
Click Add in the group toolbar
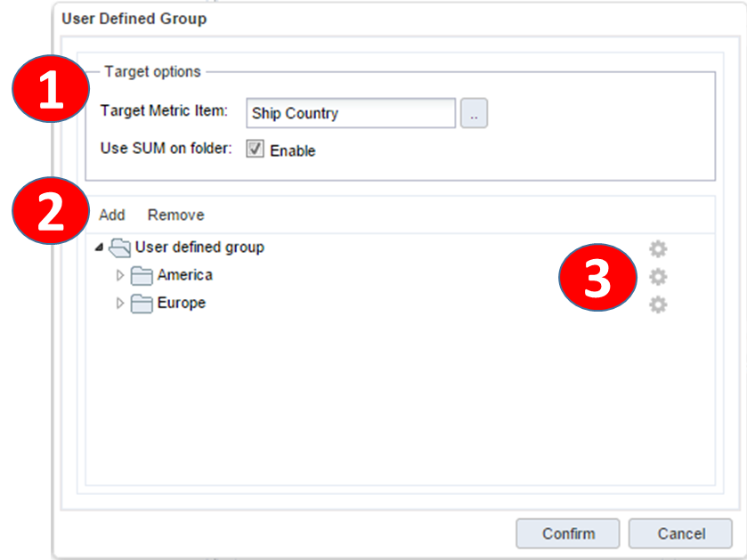tap(112, 215)
